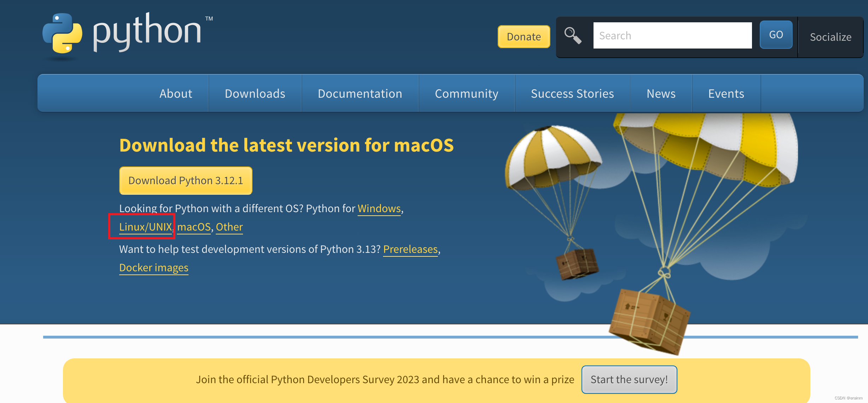Open the Community nav menu
The height and width of the screenshot is (403, 868).
[x=467, y=93]
